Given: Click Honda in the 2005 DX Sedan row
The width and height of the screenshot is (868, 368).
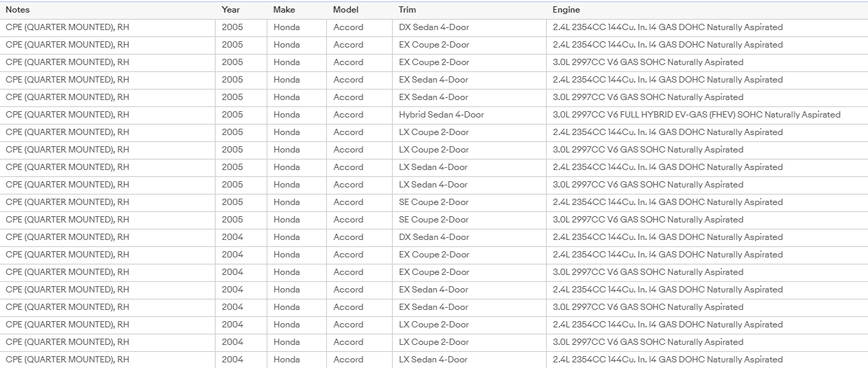Looking at the screenshot, I should (x=297, y=27).
